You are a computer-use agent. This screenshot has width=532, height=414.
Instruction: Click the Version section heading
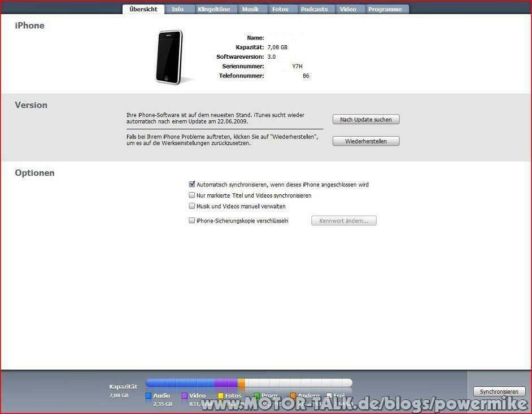(x=31, y=105)
